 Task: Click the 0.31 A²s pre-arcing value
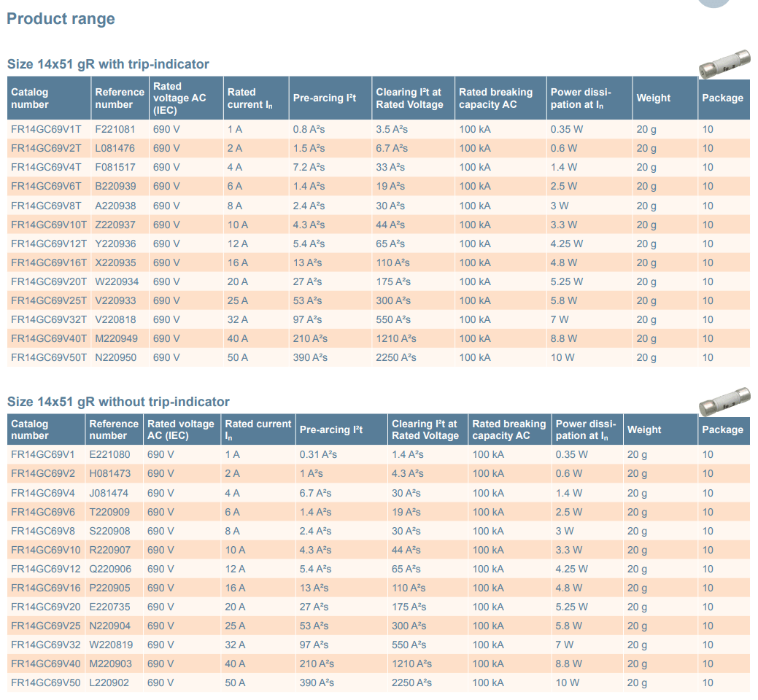tap(318, 454)
